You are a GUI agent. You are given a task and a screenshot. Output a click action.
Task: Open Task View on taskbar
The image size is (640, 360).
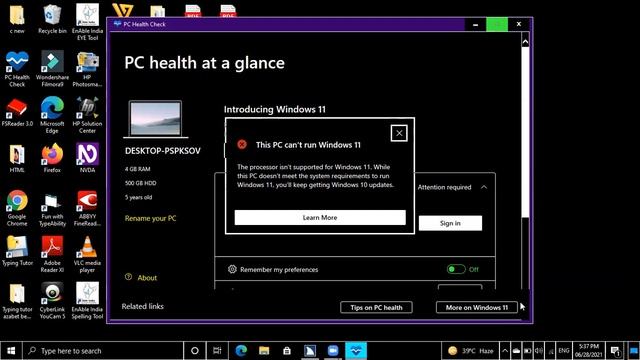(x=217, y=351)
